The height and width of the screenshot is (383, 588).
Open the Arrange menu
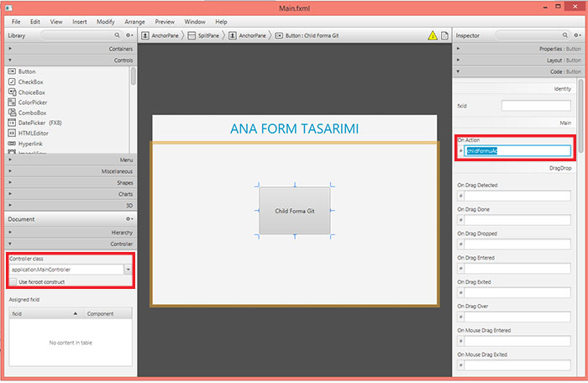pyautogui.click(x=134, y=21)
